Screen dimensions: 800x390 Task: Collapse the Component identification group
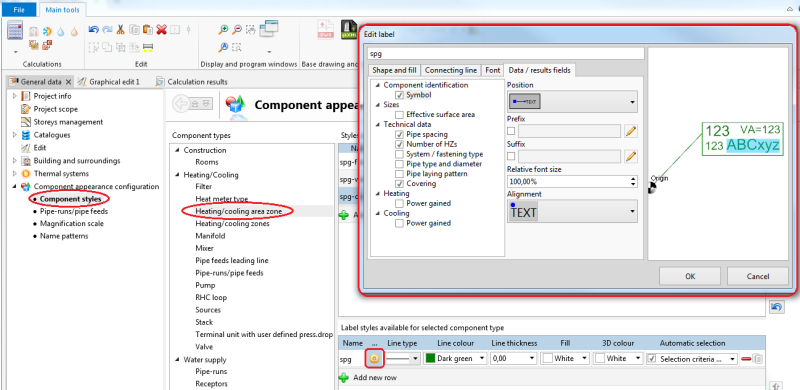pos(377,85)
